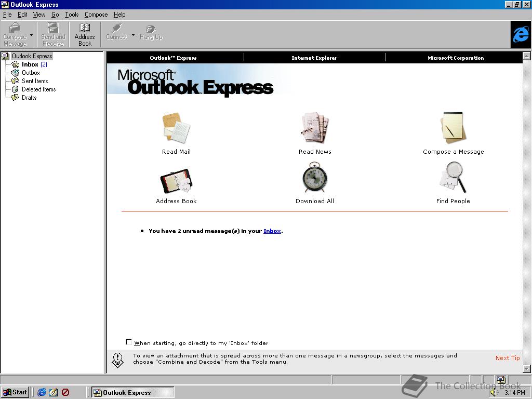This screenshot has width=532, height=399.
Task: Click the Sent Items folder icon
Action: (x=15, y=81)
